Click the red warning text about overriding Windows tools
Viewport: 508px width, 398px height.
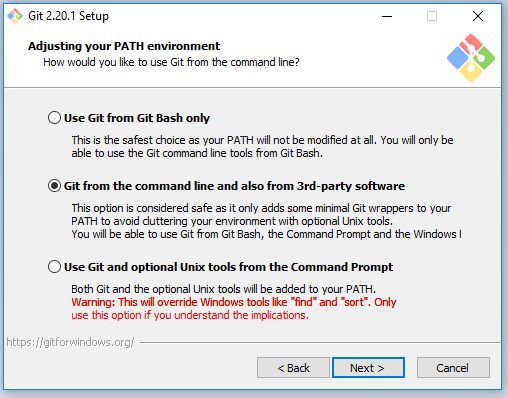(234, 309)
